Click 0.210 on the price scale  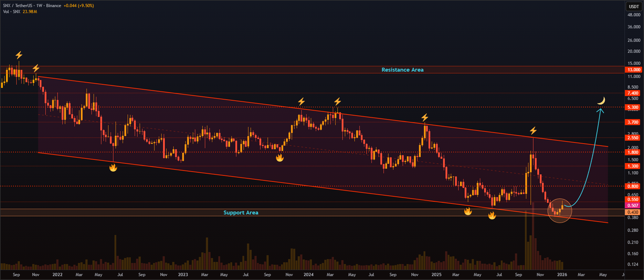coord(633,242)
